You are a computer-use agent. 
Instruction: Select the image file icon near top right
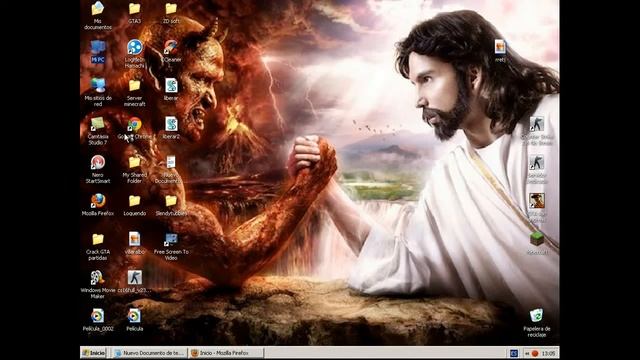coord(500,51)
